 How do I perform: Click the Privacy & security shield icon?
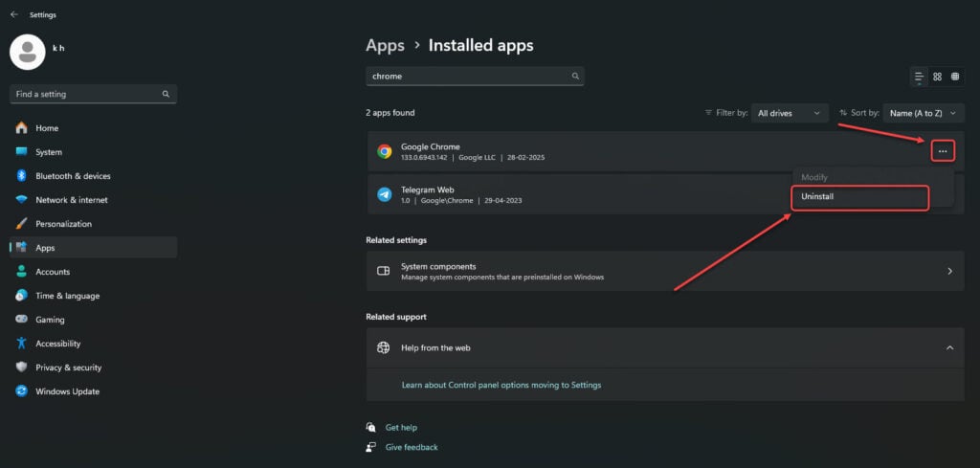[x=22, y=367]
